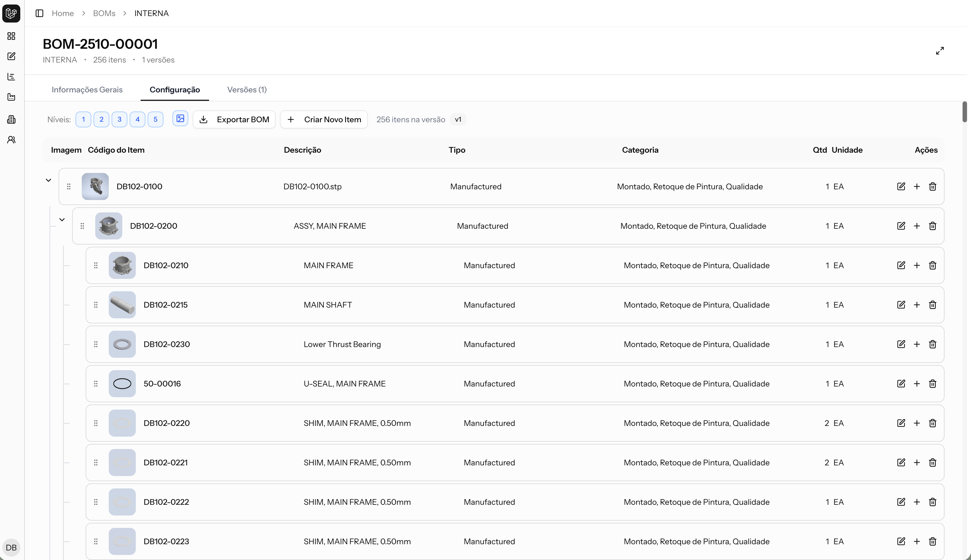The image size is (971, 560).
Task: Toggle level 5 filter button
Action: [156, 119]
